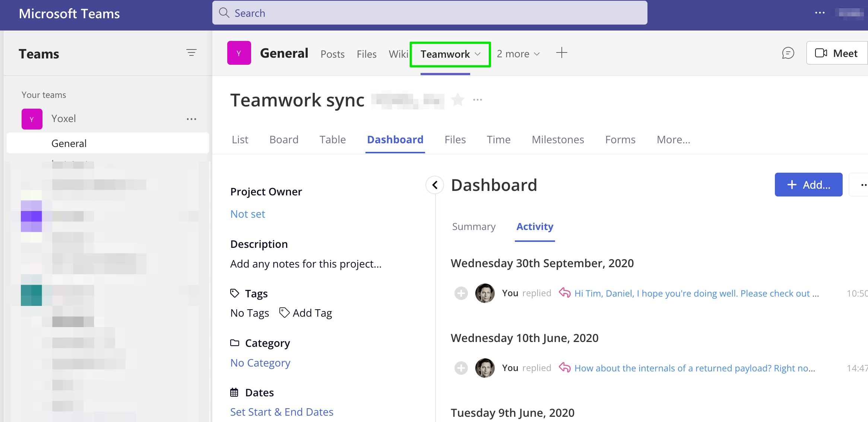868x422 pixels.
Task: Open Teamwork sync project ellipsis menu
Action: pos(478,100)
